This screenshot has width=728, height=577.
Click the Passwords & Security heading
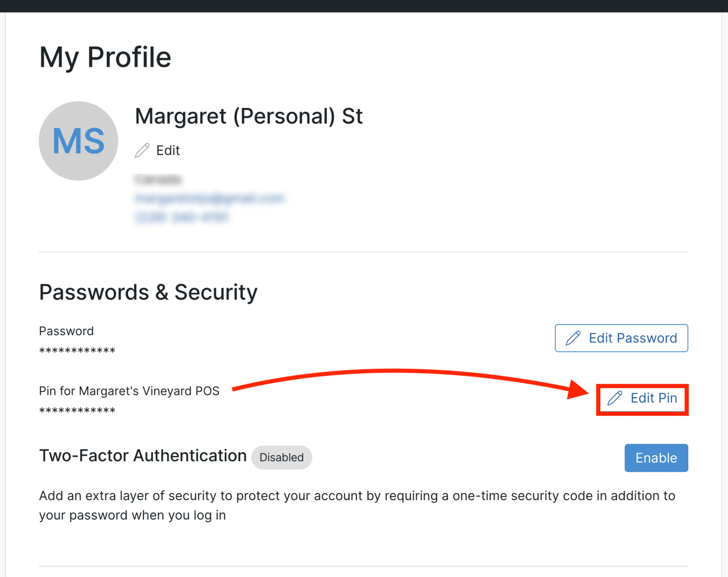click(x=148, y=292)
